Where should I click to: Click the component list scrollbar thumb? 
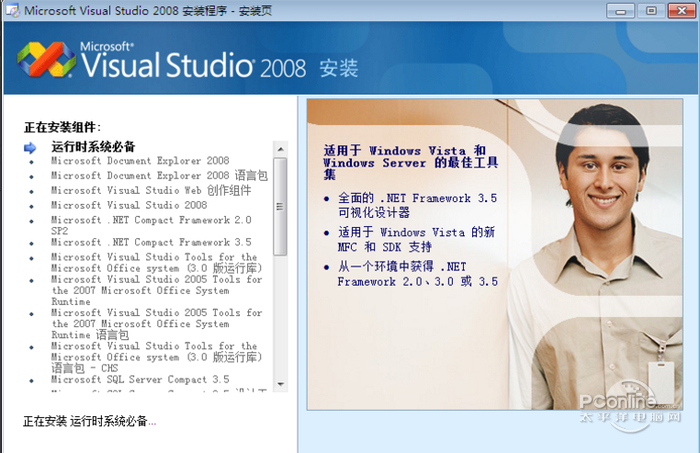(x=280, y=206)
